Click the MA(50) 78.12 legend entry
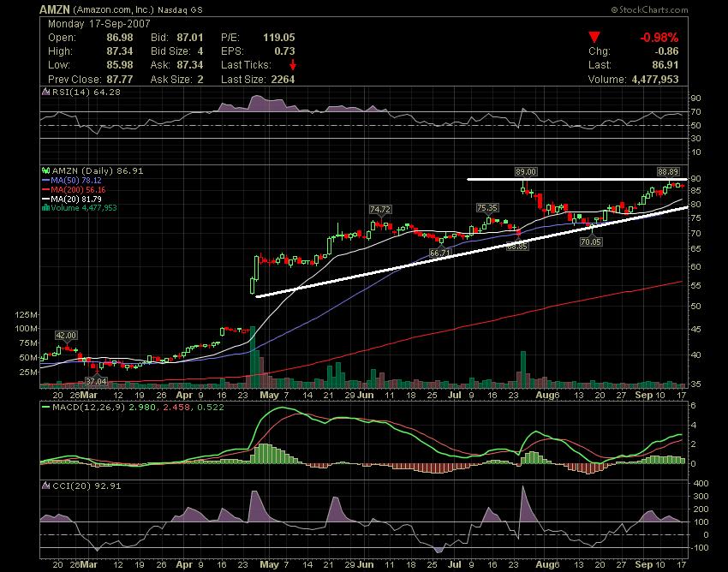728x572 pixels. coord(71,180)
